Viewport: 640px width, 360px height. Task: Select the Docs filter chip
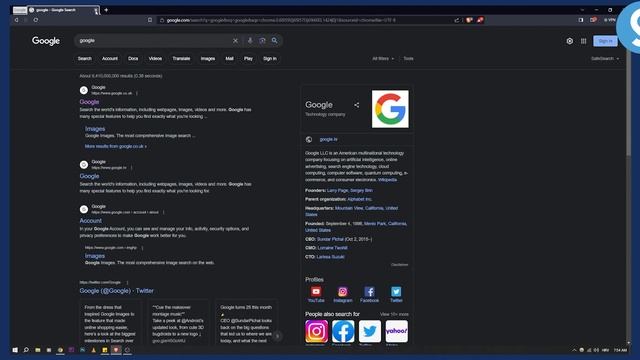pyautogui.click(x=133, y=59)
